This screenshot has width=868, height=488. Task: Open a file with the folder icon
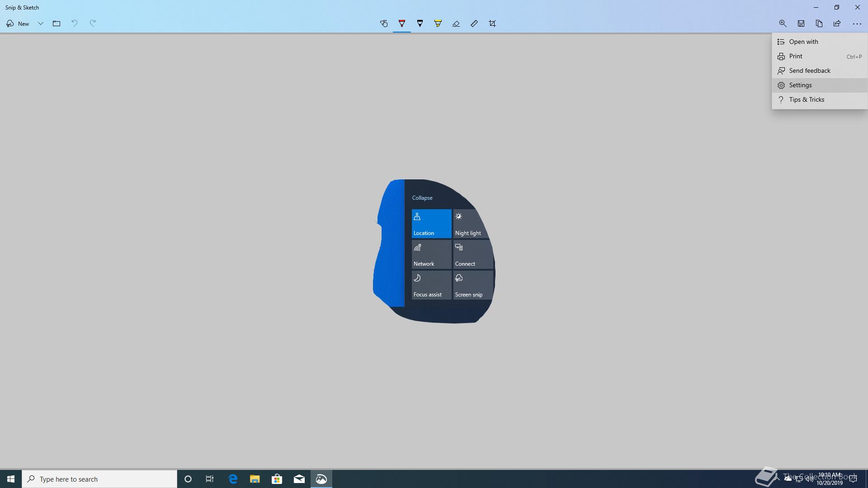(x=57, y=23)
